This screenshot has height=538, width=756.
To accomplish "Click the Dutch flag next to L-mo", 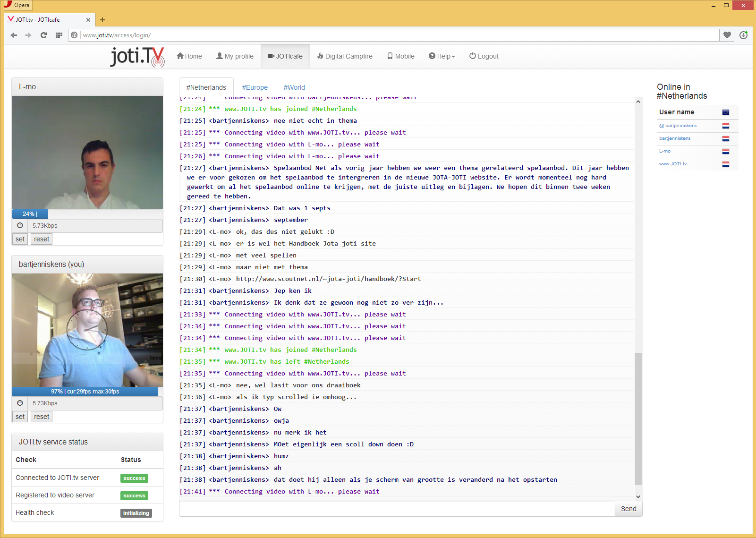I will [726, 151].
